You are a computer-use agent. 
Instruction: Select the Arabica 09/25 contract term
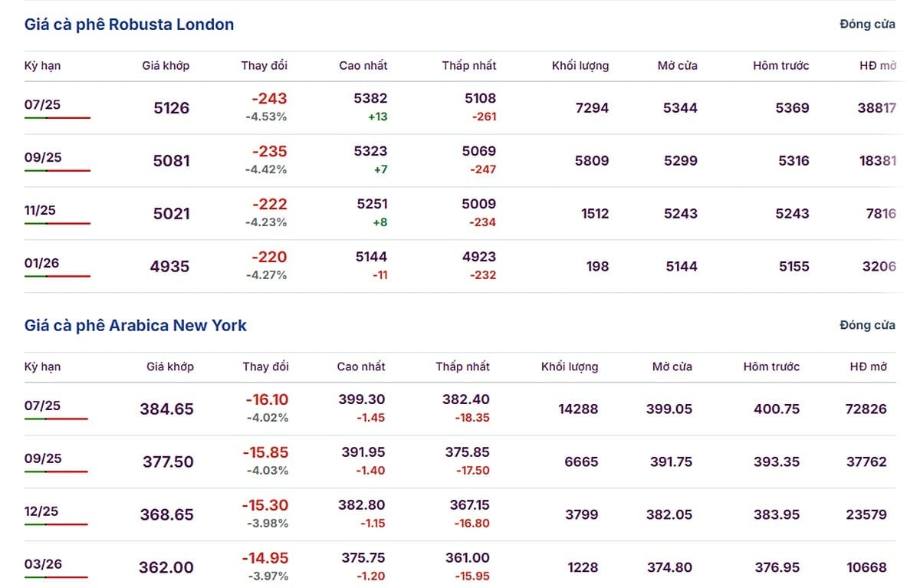[x=43, y=459]
